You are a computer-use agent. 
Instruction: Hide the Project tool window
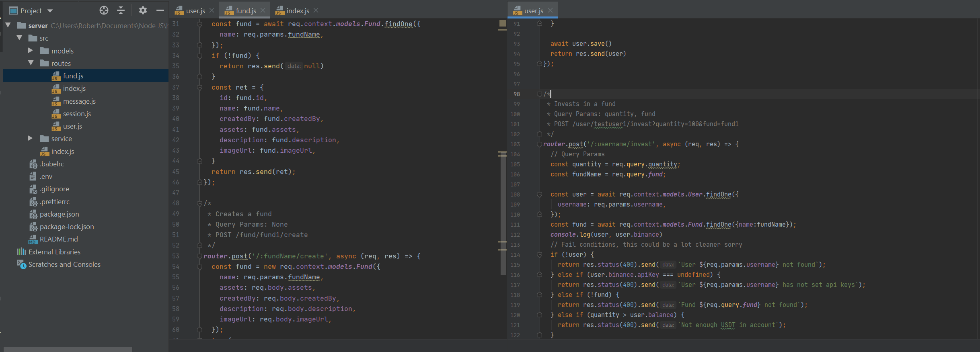click(x=160, y=10)
